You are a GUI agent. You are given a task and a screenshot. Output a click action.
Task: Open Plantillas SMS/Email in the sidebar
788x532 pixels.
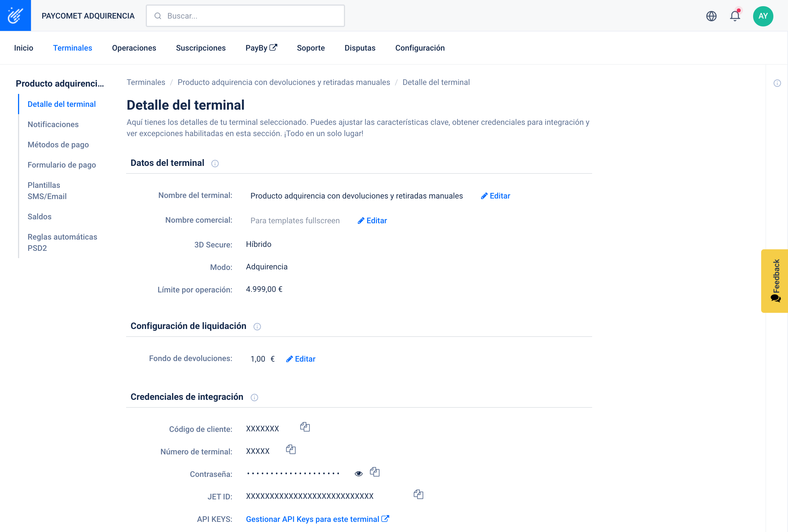47,191
